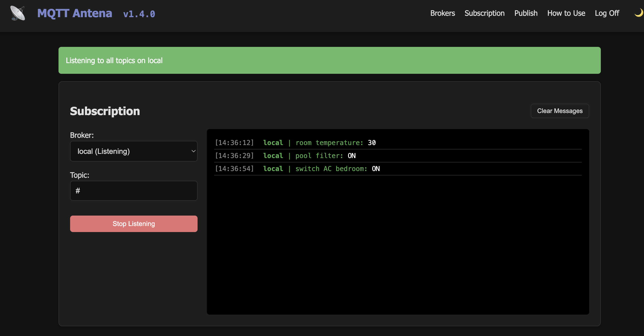This screenshot has height=336, width=644.
Task: Click the satellite dish logo icon
Action: [17, 13]
